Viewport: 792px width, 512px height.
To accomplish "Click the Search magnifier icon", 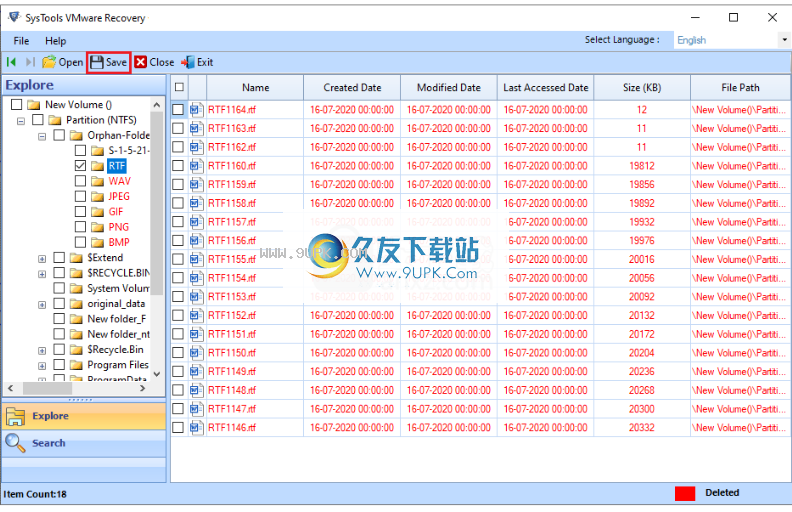I will [x=15, y=443].
